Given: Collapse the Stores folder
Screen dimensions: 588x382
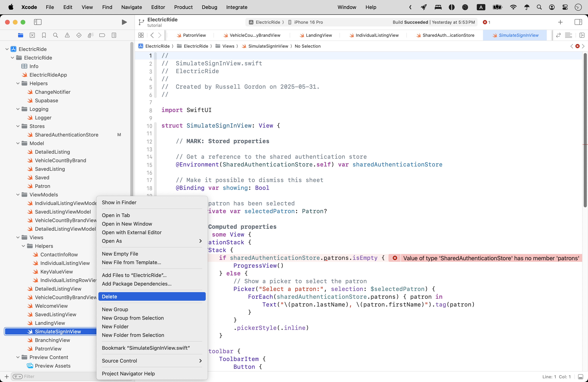Looking at the screenshot, I should coord(18,126).
